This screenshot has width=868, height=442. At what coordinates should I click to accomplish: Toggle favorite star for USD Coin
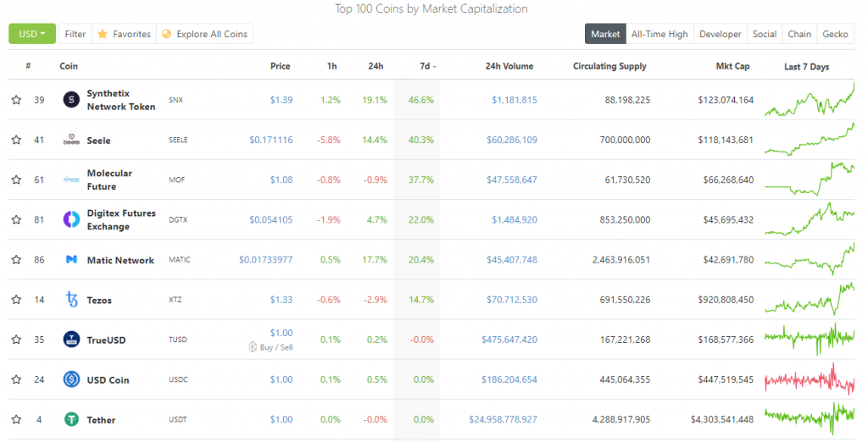[x=16, y=379]
